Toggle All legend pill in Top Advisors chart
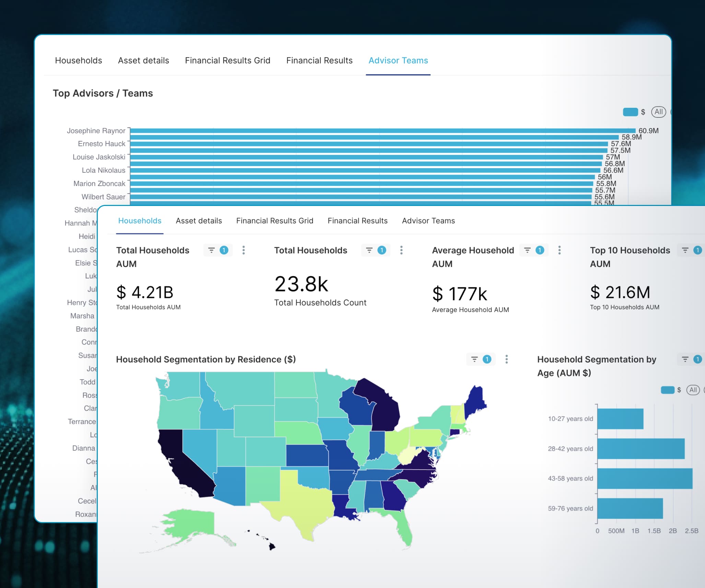The height and width of the screenshot is (588, 705). click(x=658, y=112)
